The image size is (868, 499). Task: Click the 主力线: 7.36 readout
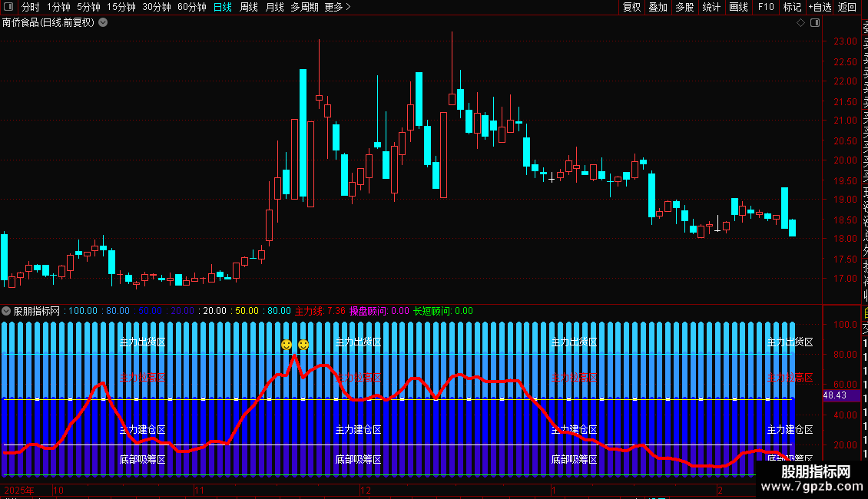320,311
